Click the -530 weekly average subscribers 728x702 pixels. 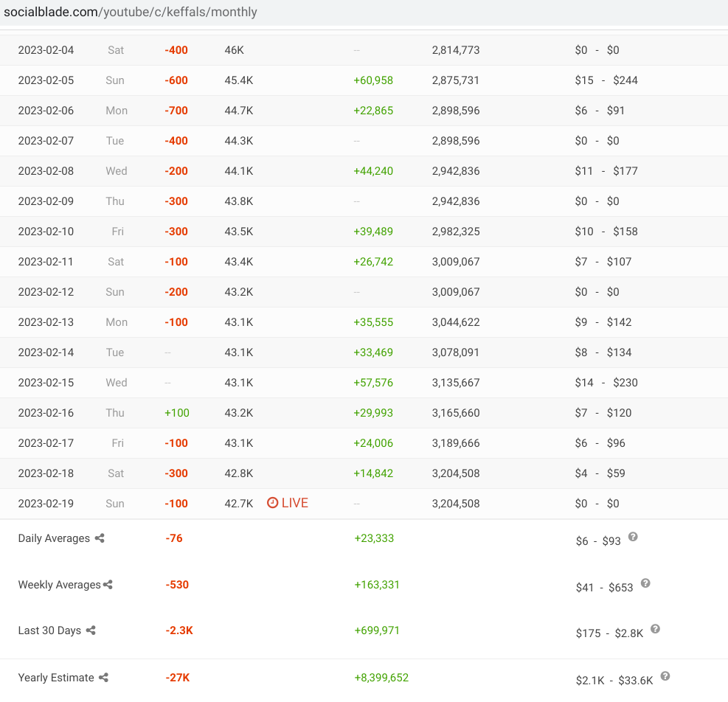coord(177,585)
